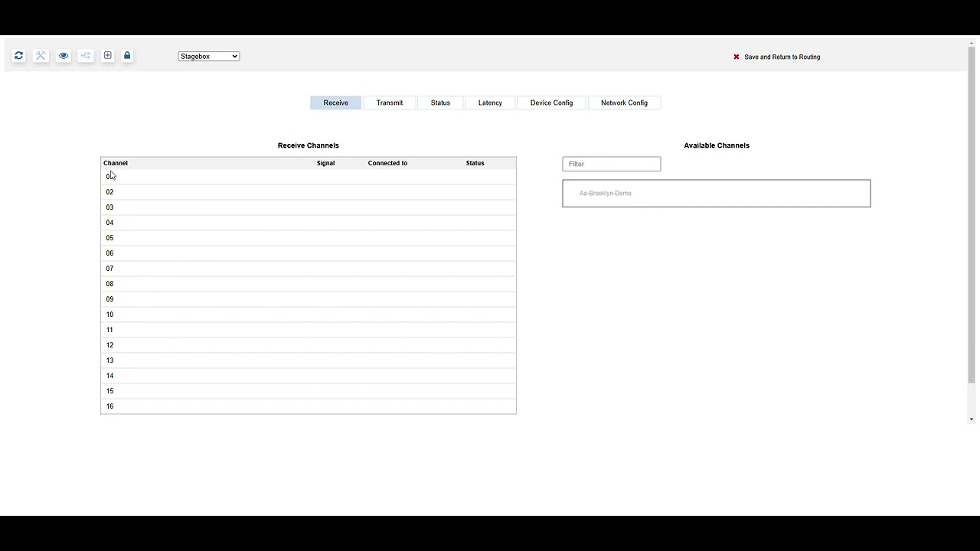Open the Stagebox device dropdown
This screenshot has height=551, width=980.
click(x=209, y=57)
